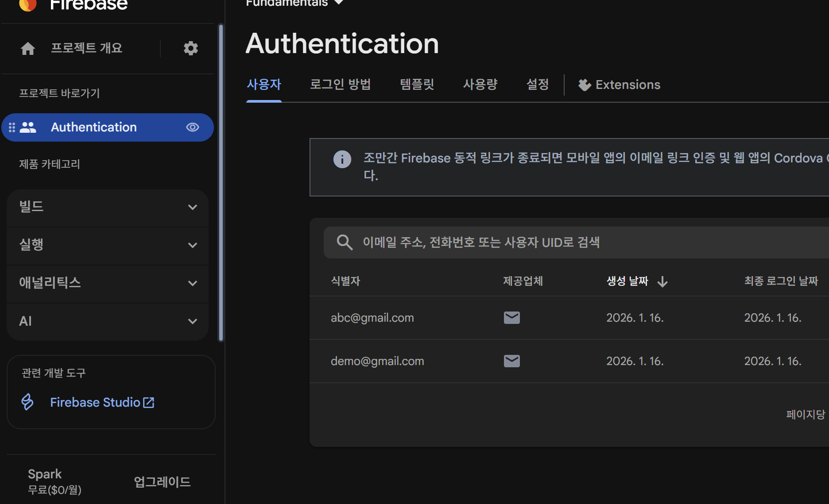Click last login date for demo@gmail.com
This screenshot has width=829, height=504.
[x=773, y=361]
